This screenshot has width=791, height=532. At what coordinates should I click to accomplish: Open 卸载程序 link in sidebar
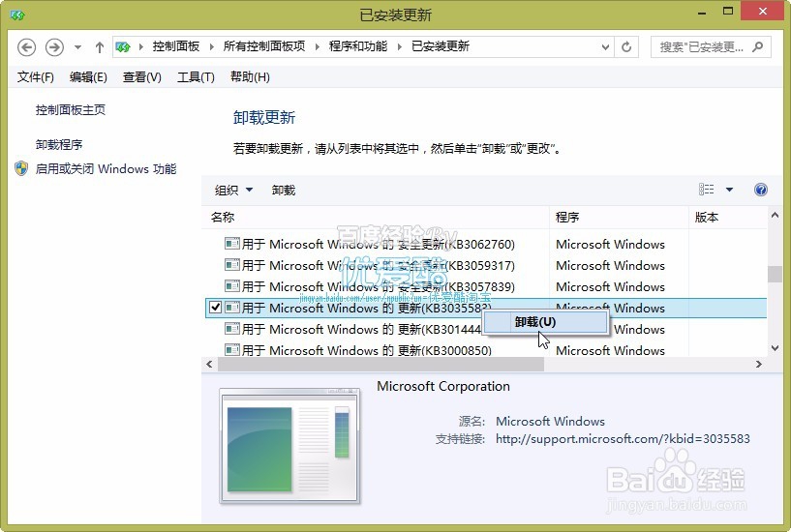coord(59,144)
